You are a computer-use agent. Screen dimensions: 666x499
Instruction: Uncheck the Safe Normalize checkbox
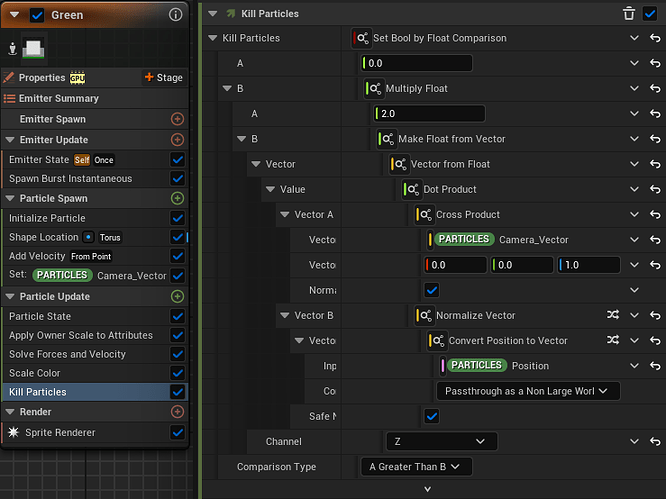click(x=432, y=416)
